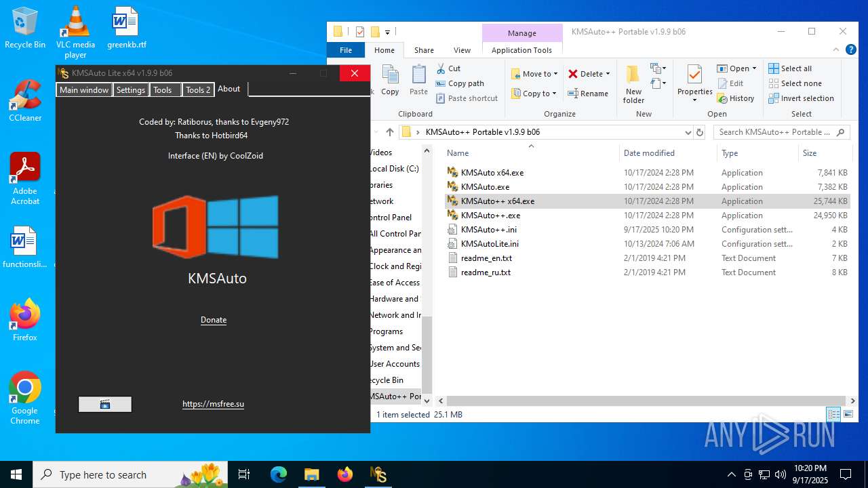The width and height of the screenshot is (868, 488).
Task: Click Cut in the Clipboard group
Action: (448, 68)
